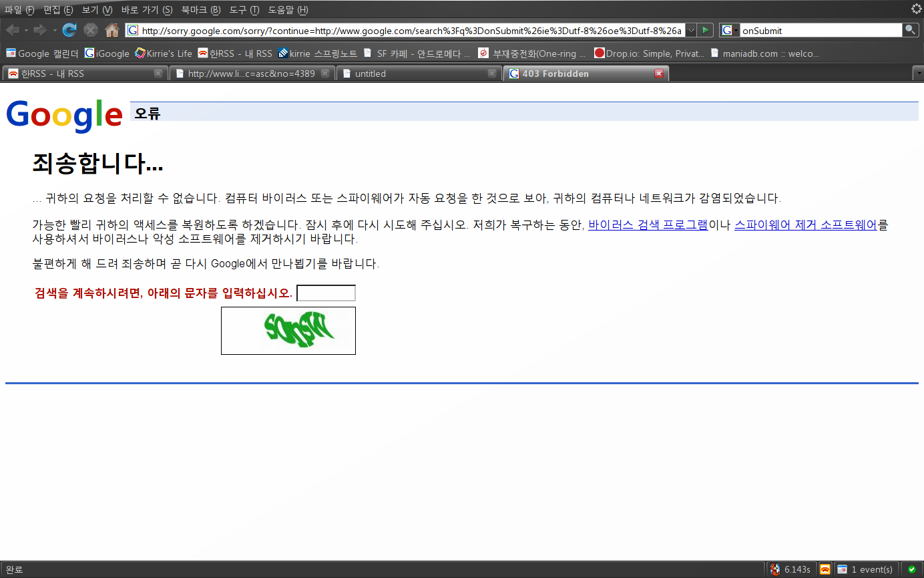
Task: Open the iGoogle bookmark
Action: click(x=107, y=53)
